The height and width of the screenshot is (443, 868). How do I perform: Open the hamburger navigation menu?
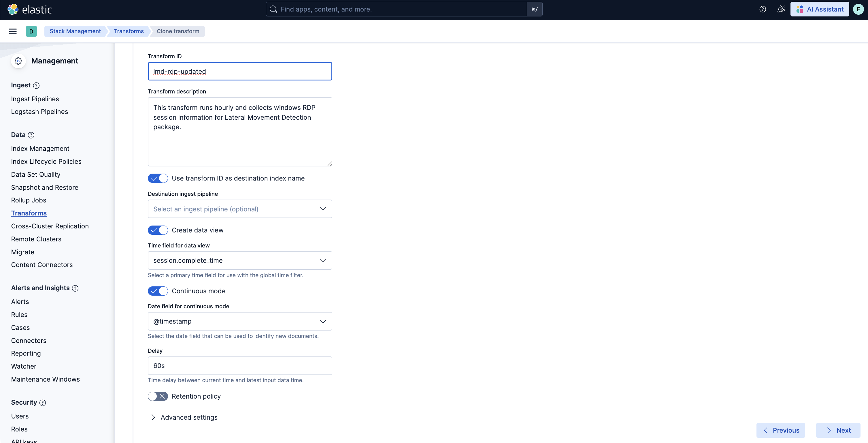13,31
